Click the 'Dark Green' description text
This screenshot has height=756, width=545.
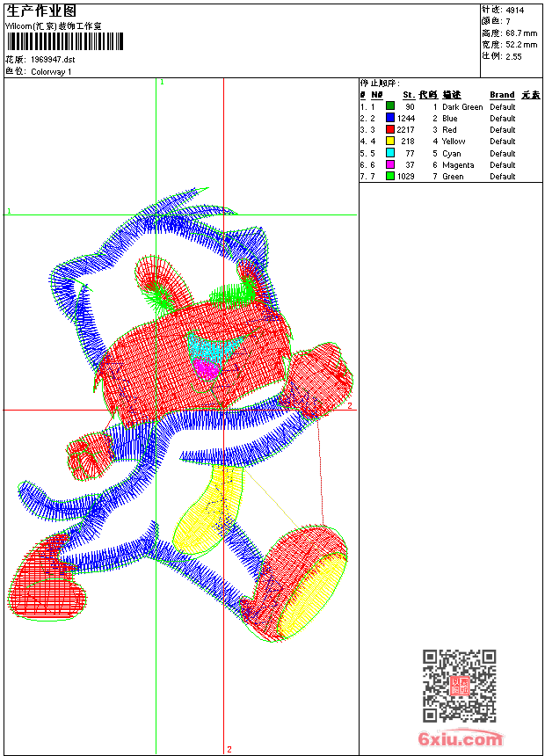click(x=462, y=107)
